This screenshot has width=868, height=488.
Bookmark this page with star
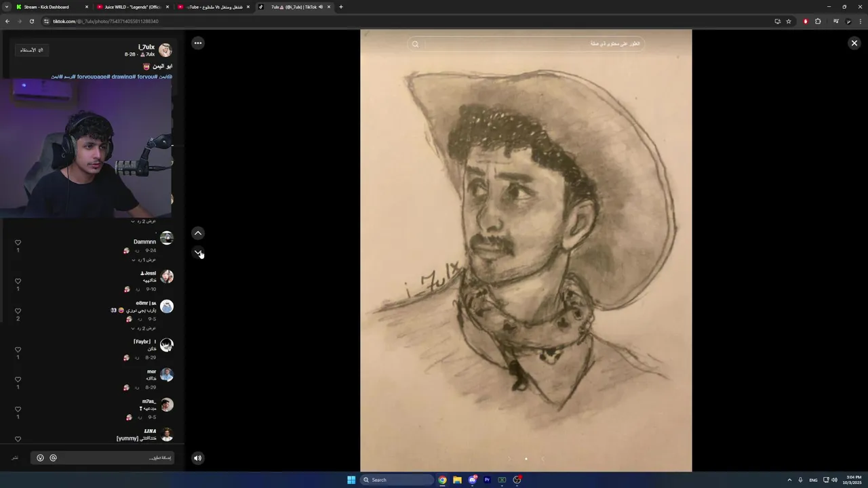pos(789,21)
